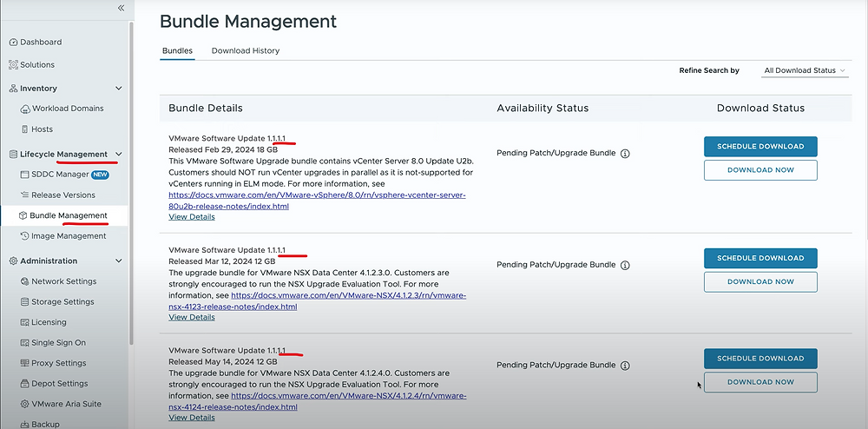Click the Solutions icon in sidebar

14,65
